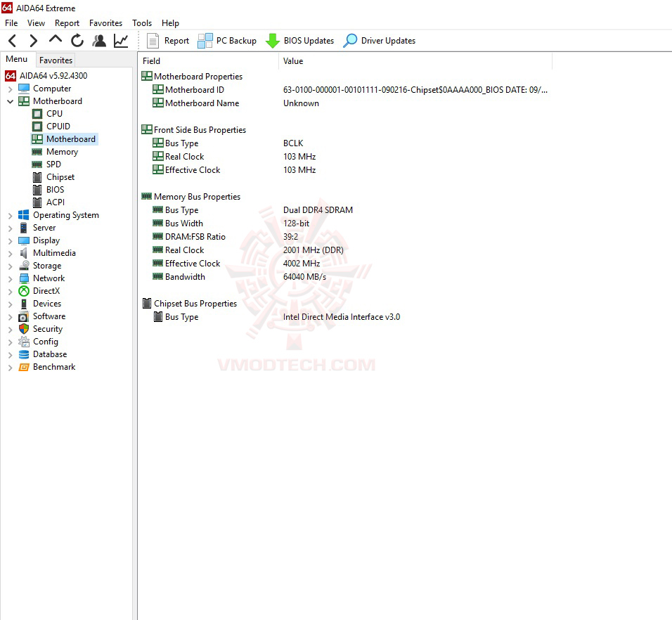The width and height of the screenshot is (672, 620).
Task: Click the DirectX Xbox icon
Action: (x=24, y=291)
